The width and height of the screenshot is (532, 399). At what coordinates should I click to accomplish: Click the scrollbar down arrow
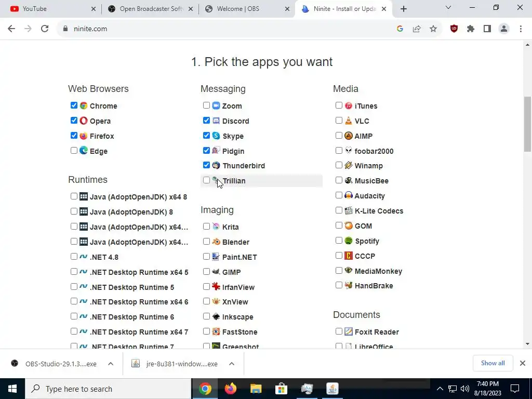pos(527,344)
